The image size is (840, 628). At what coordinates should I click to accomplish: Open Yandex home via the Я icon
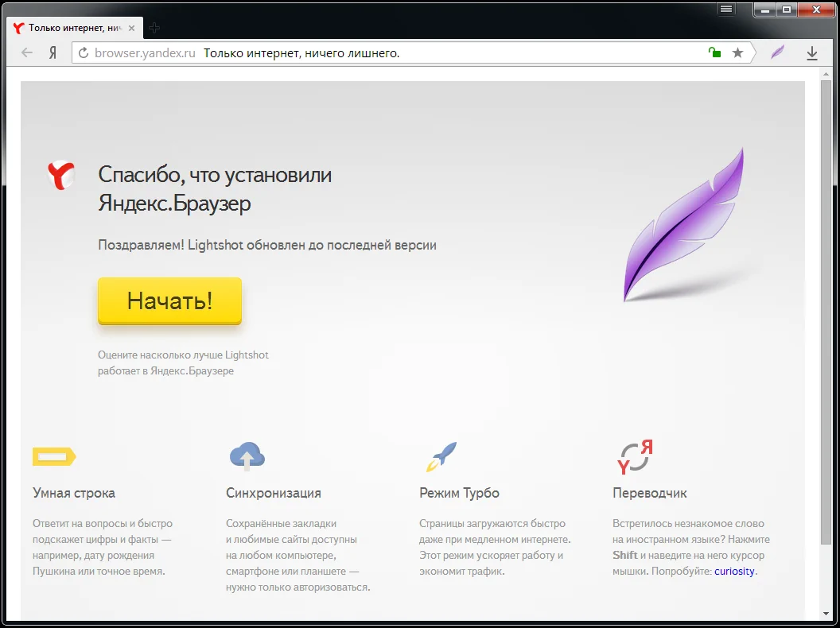click(52, 52)
